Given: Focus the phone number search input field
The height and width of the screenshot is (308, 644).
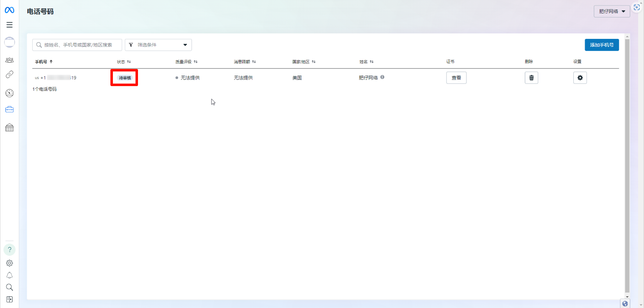Looking at the screenshot, I should click(78, 45).
